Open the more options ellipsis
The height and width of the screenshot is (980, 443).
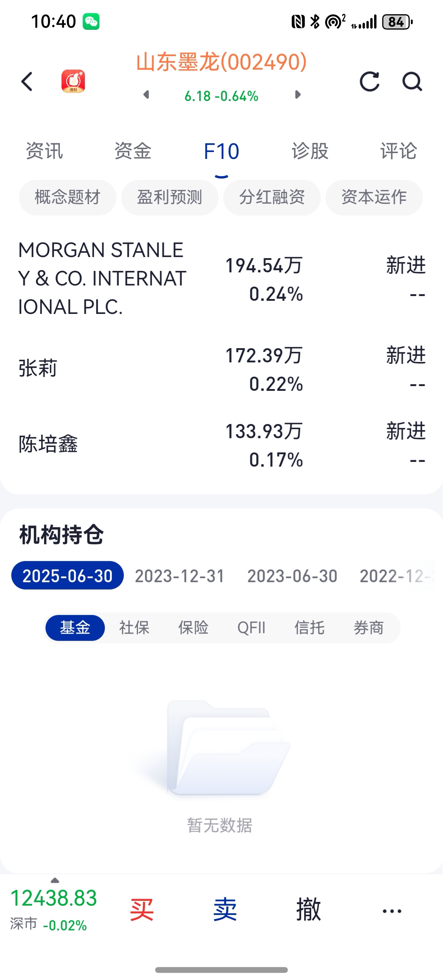392,911
